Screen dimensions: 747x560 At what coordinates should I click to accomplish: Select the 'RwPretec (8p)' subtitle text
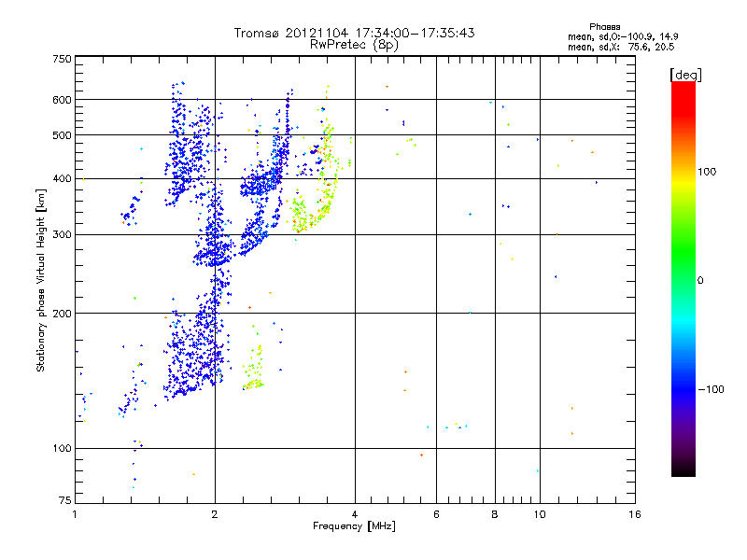(354, 45)
